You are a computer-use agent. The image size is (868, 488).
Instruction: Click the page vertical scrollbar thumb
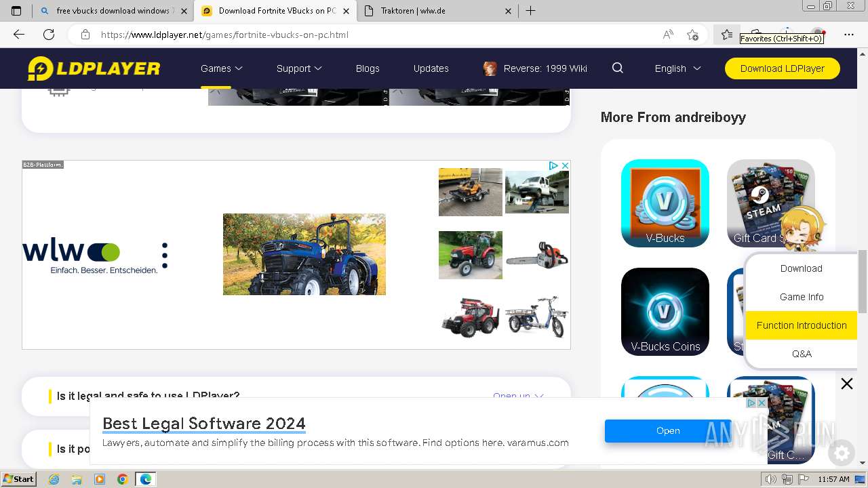pyautogui.click(x=863, y=281)
